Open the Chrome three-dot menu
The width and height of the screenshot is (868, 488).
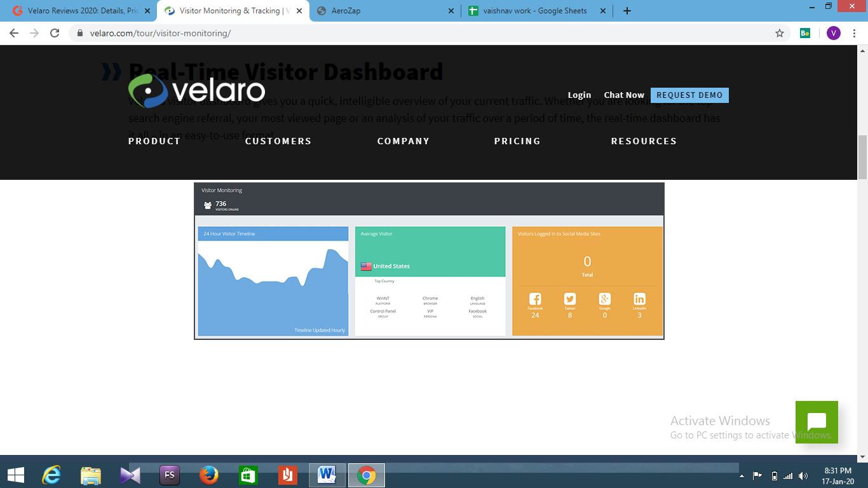coord(853,33)
